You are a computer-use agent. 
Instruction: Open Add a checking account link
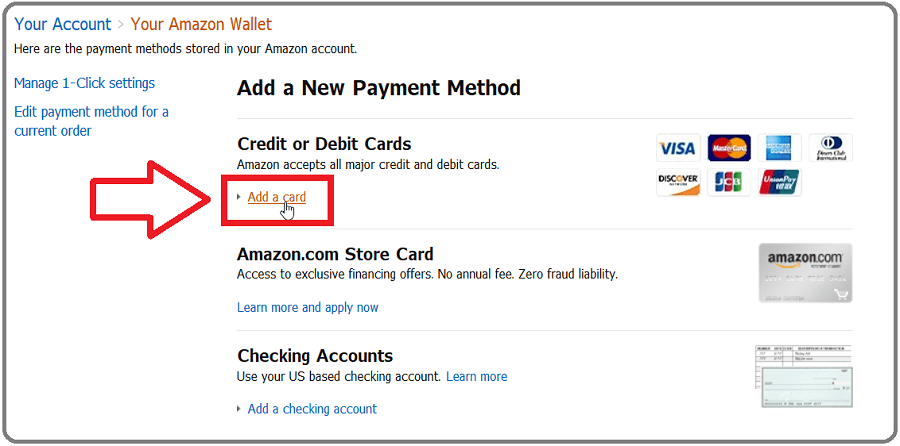point(312,409)
